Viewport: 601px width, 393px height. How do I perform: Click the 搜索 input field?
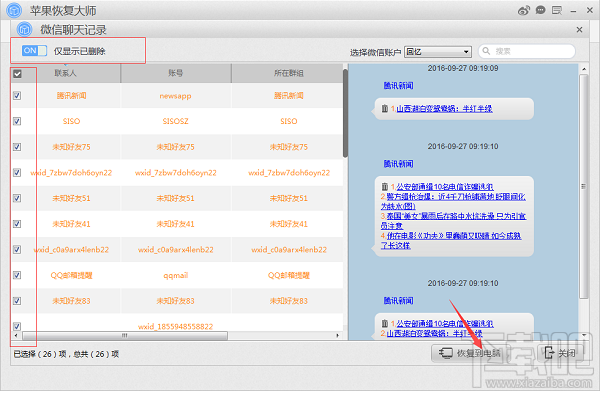pyautogui.click(x=527, y=51)
